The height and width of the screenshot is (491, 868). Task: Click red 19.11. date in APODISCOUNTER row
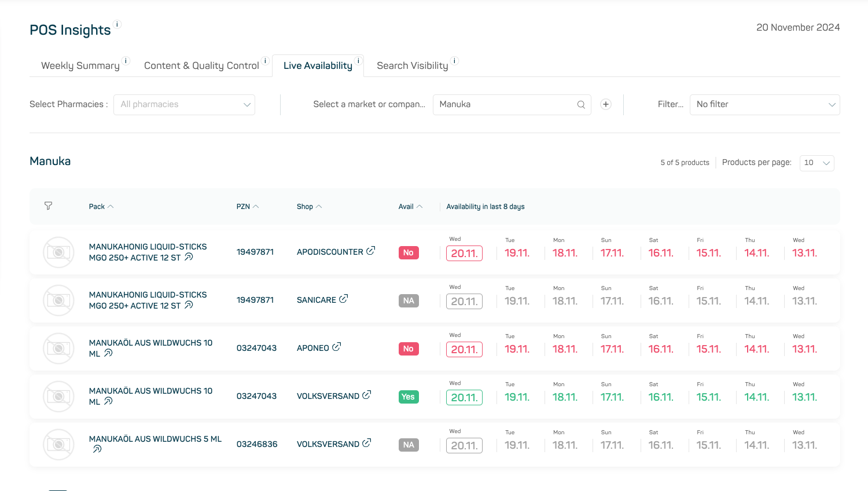click(x=517, y=253)
